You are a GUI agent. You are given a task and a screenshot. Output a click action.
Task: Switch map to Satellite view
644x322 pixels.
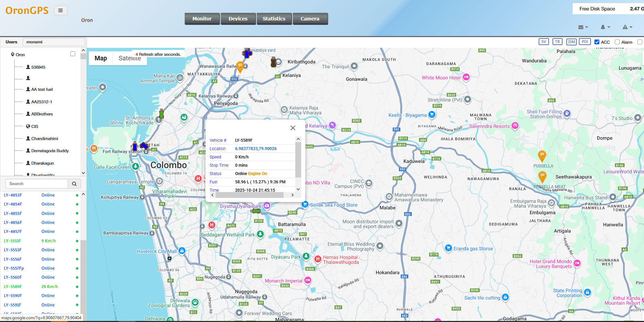pyautogui.click(x=129, y=58)
